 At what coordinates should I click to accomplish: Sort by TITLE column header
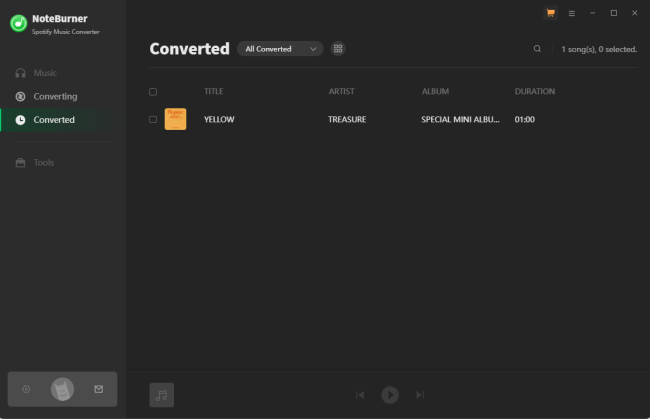[x=213, y=92]
